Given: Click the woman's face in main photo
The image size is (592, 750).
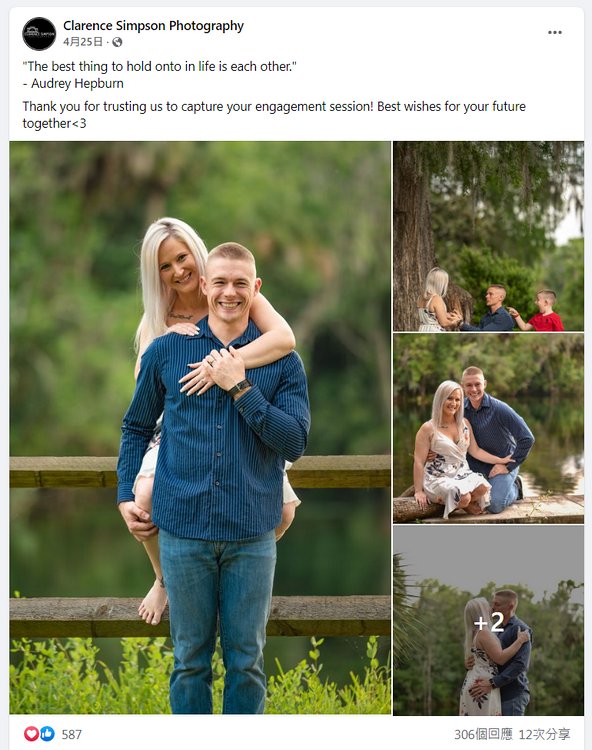Looking at the screenshot, I should (178, 266).
